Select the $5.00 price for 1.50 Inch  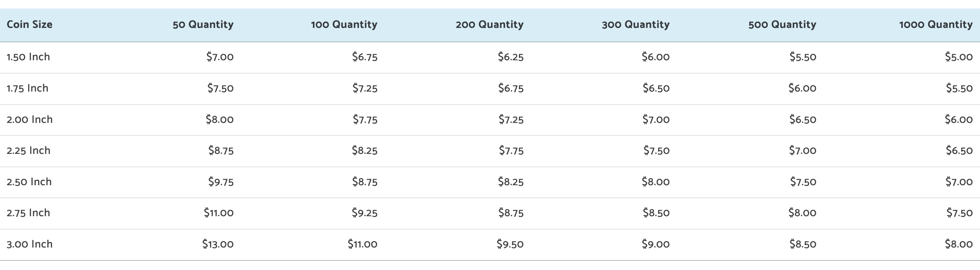[x=959, y=57]
